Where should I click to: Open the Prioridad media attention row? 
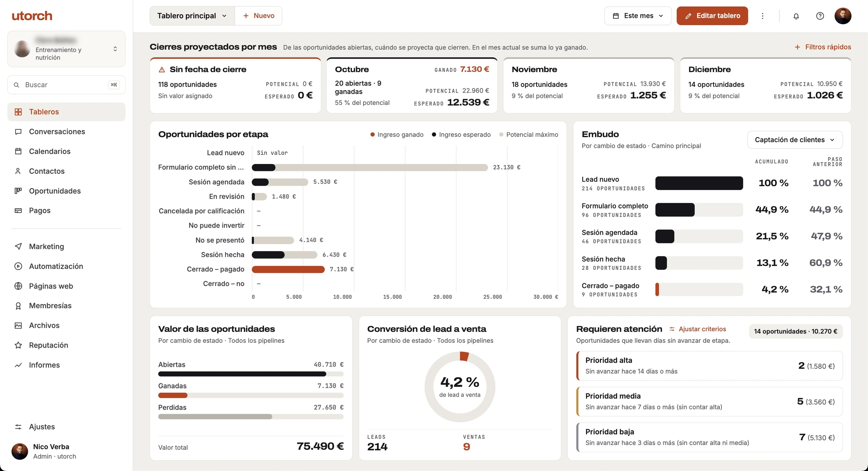pyautogui.click(x=710, y=401)
